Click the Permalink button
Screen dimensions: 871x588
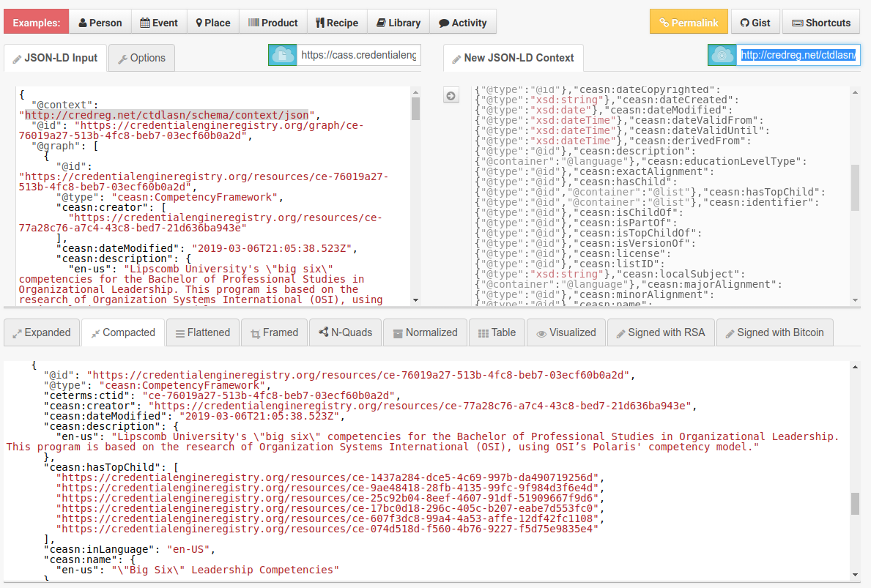(x=688, y=21)
